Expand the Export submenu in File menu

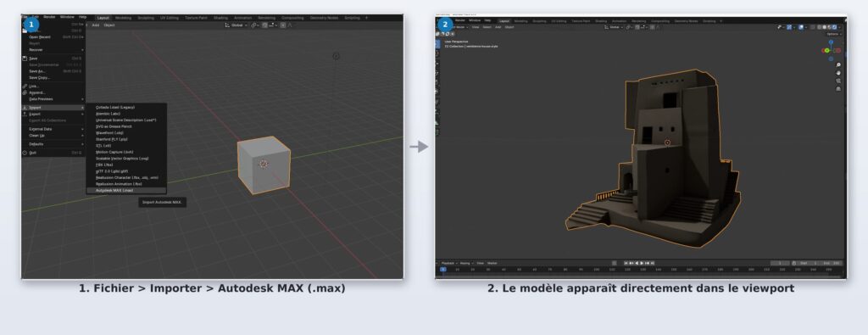click(53, 114)
